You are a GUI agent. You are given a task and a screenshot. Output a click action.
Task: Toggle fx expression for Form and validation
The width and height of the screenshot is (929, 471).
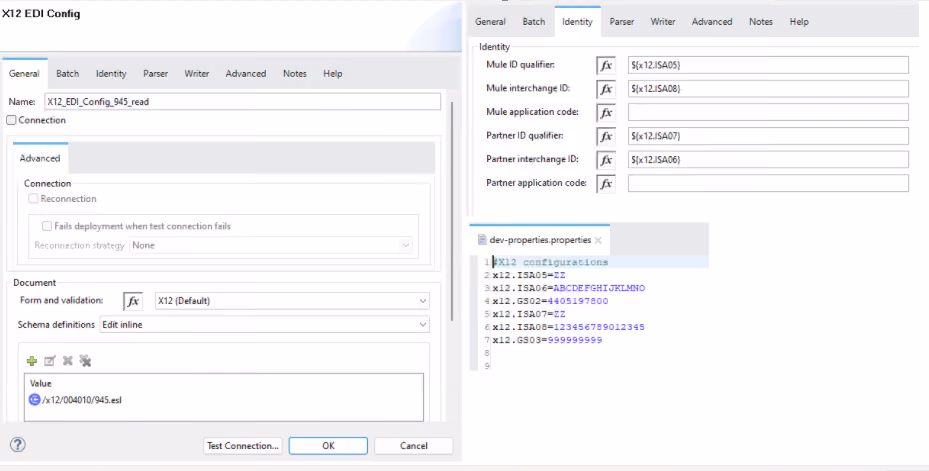pos(133,301)
